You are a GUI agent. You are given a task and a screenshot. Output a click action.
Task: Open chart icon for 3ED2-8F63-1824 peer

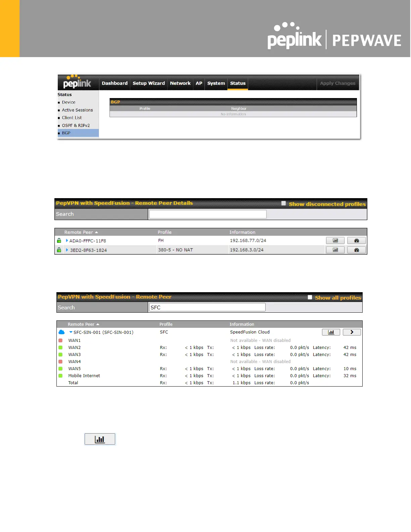click(335, 250)
